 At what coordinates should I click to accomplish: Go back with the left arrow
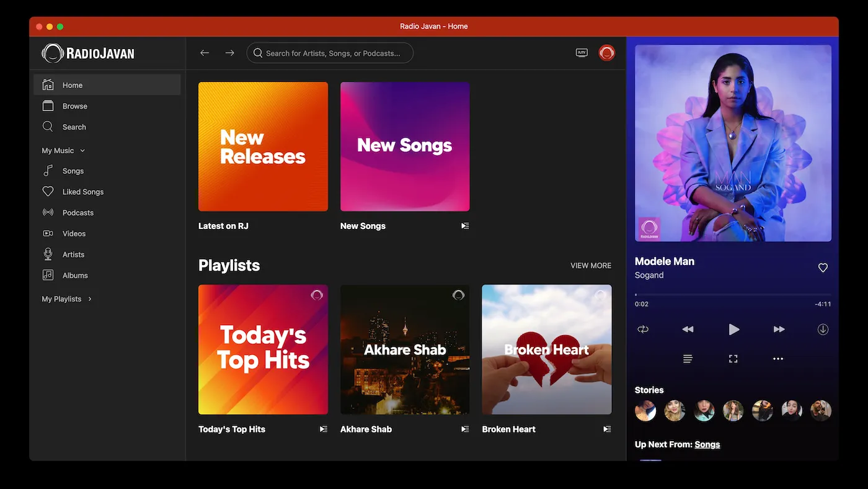click(x=205, y=53)
